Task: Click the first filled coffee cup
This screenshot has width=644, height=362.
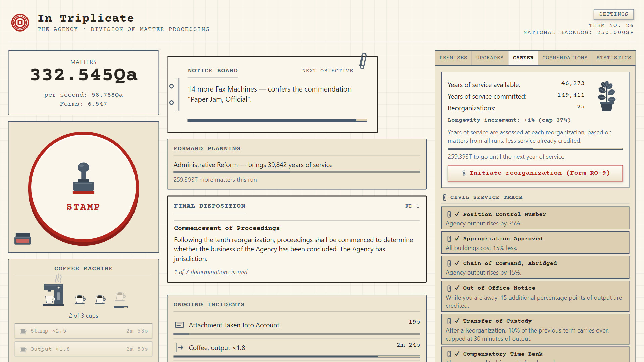Action: click(80, 299)
